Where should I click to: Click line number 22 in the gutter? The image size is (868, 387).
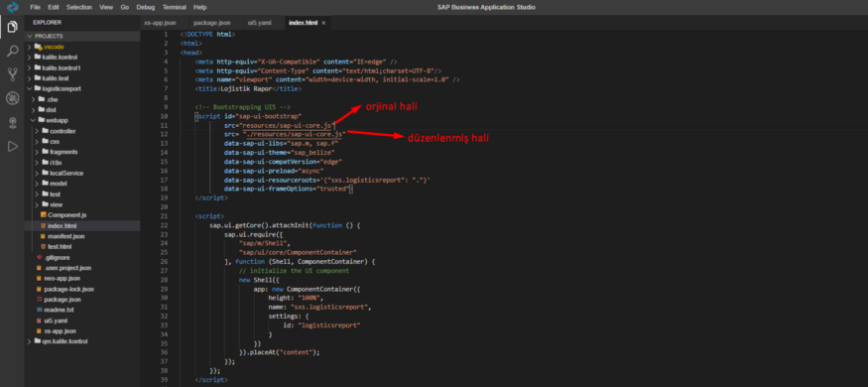165,225
